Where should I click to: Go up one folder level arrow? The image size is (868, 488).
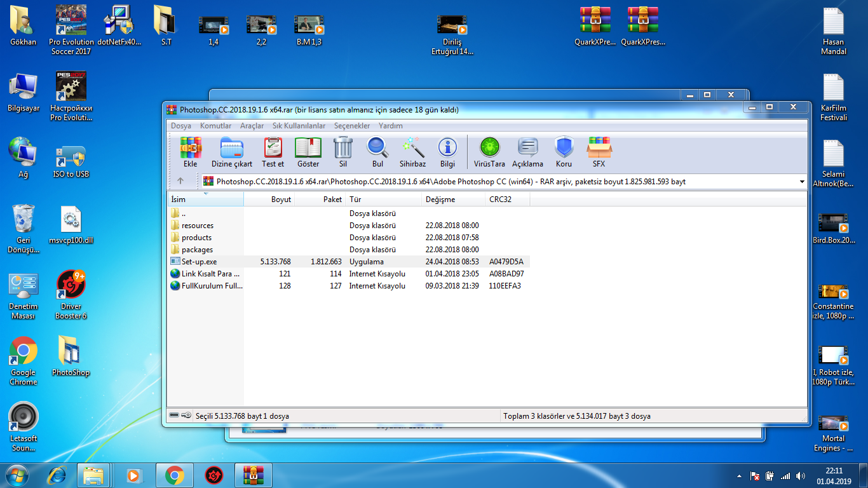tap(180, 181)
